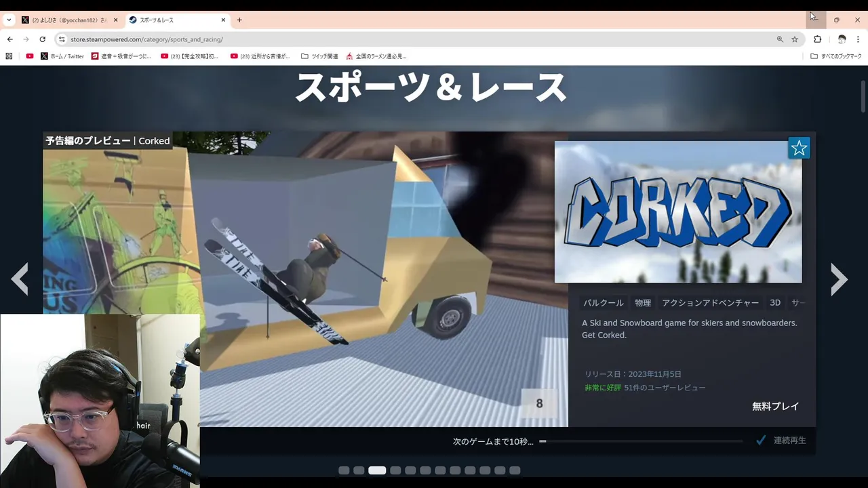This screenshot has height=488, width=868.
Task: Switch to the よしひさ X tab
Action: (69, 20)
